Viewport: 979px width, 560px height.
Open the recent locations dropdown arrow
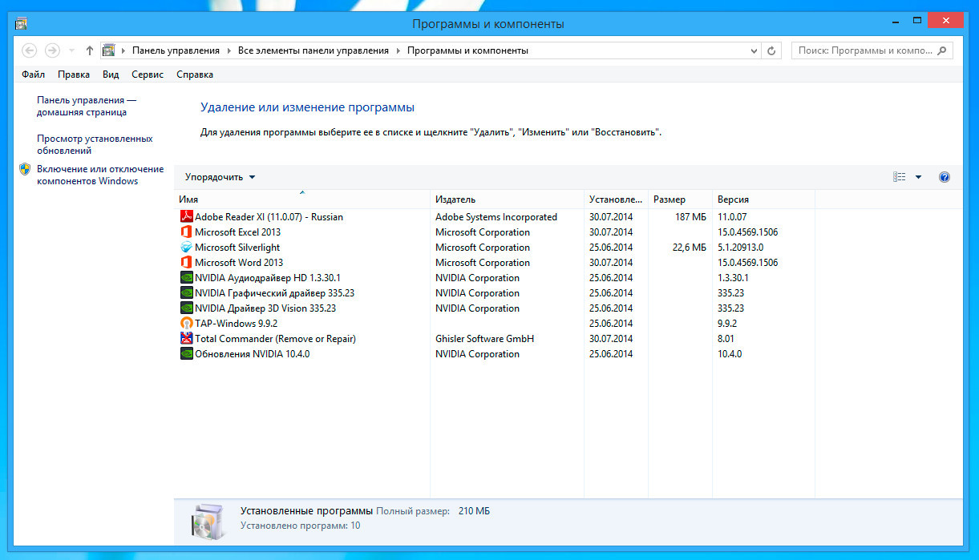pyautogui.click(x=71, y=50)
